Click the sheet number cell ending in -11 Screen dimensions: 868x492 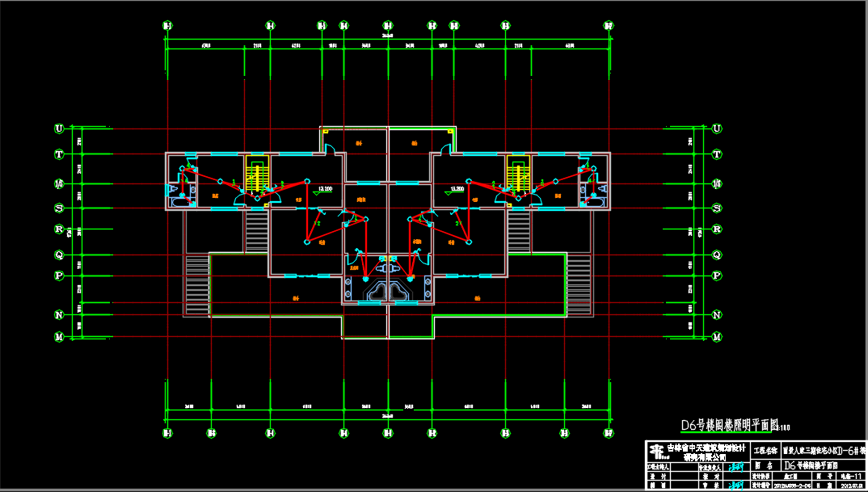[x=851, y=476]
